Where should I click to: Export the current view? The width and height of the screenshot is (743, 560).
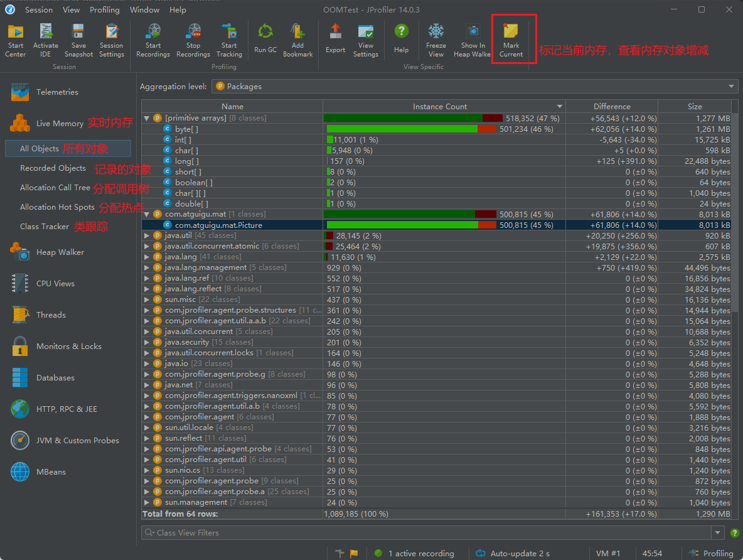(336, 40)
